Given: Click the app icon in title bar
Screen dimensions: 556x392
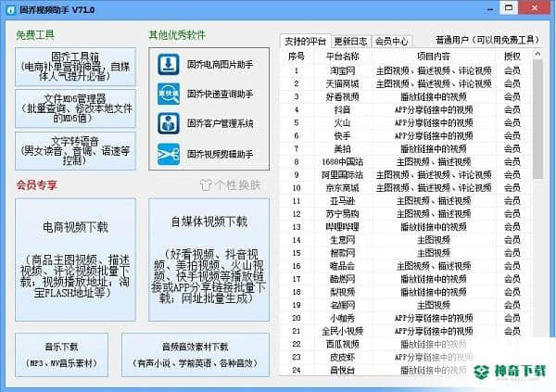Looking at the screenshot, I should click(11, 9).
